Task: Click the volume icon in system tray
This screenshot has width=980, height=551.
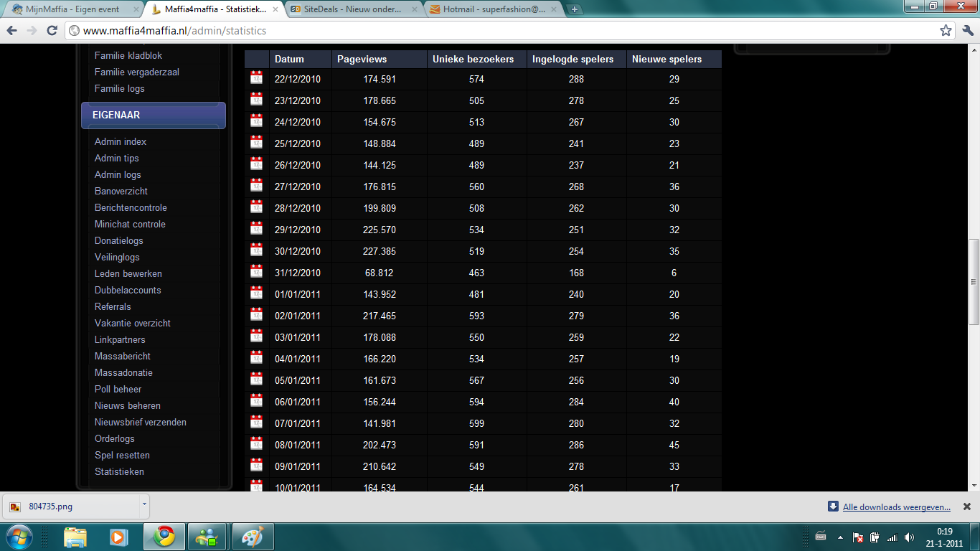Action: coord(909,537)
